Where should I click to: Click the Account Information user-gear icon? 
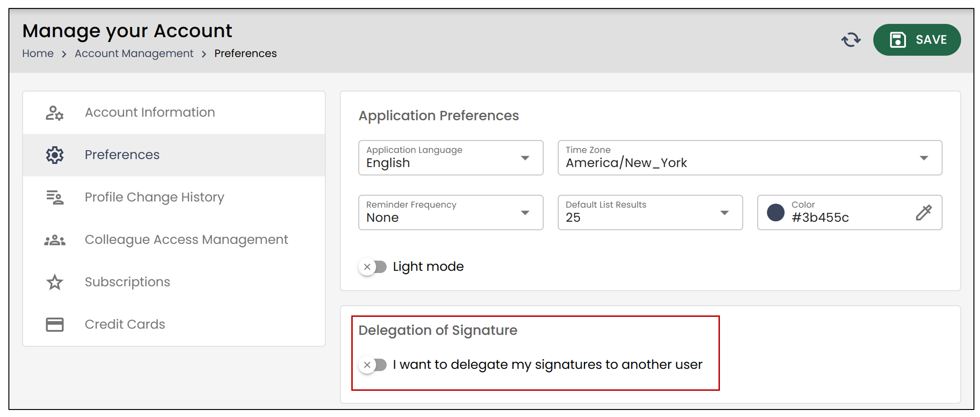55,113
